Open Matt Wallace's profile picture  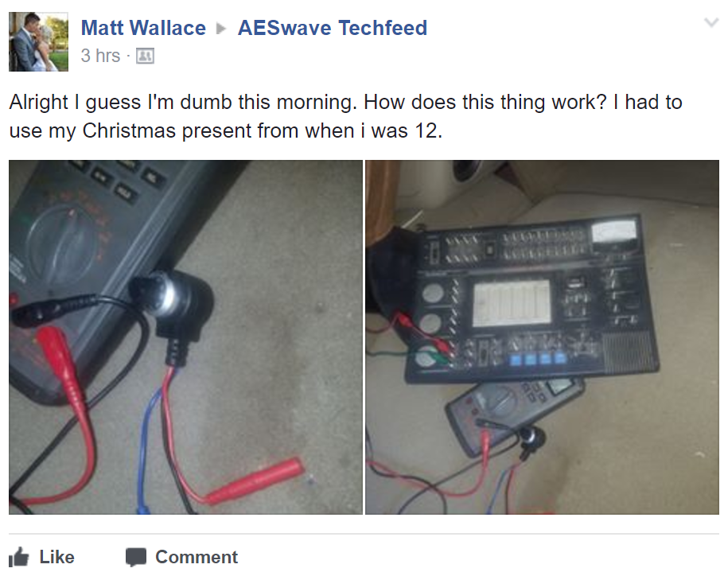[38, 42]
